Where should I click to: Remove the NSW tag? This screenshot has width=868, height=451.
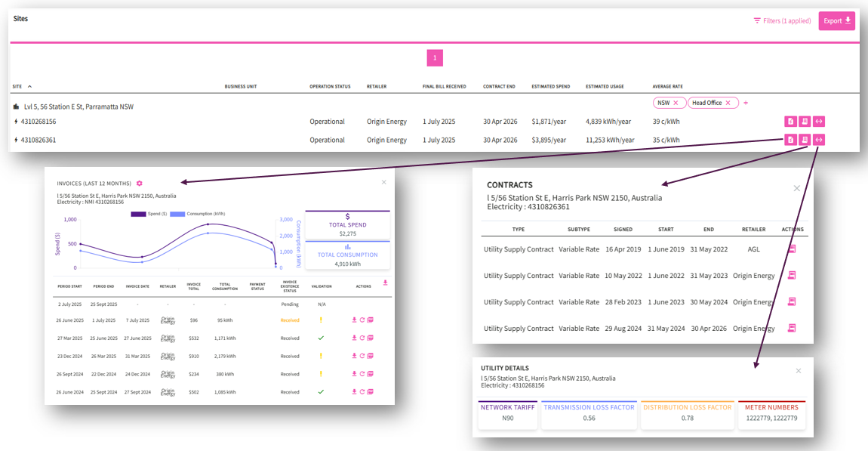[676, 103]
